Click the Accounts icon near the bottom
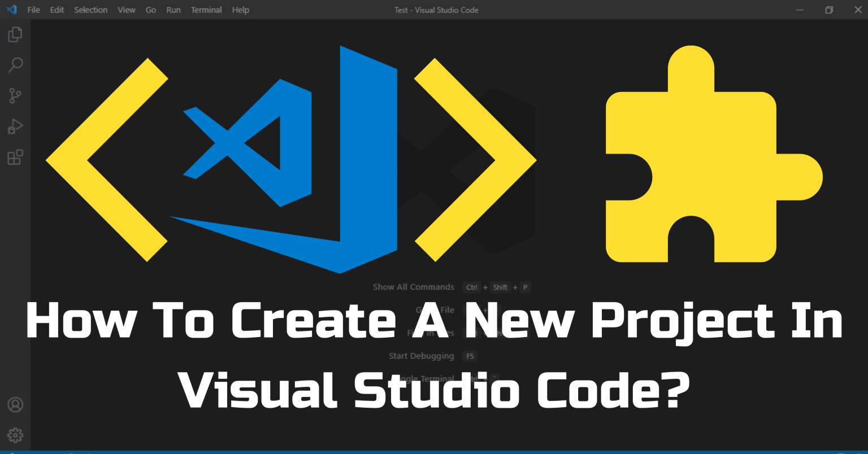This screenshot has width=868, height=454. (x=15, y=405)
